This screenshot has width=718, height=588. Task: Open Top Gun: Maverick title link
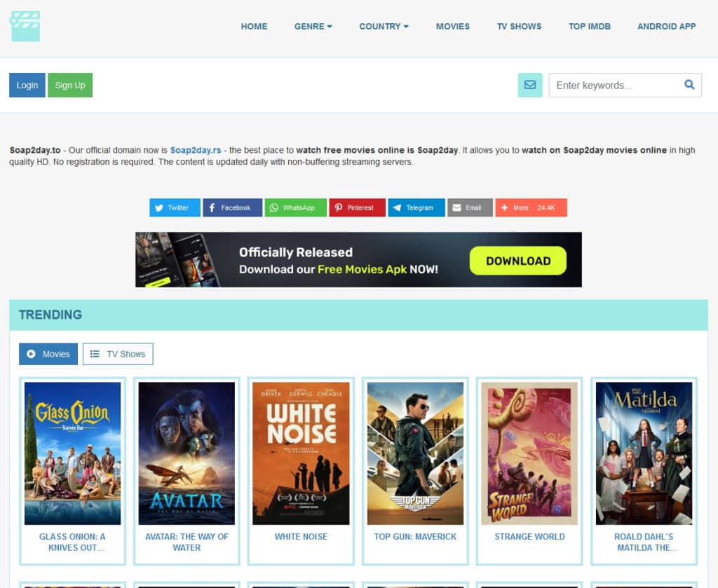[x=415, y=537]
